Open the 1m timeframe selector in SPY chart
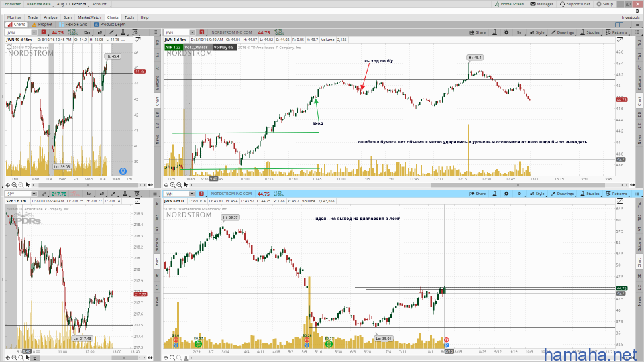The width and height of the screenshot is (644, 362). 89,194
